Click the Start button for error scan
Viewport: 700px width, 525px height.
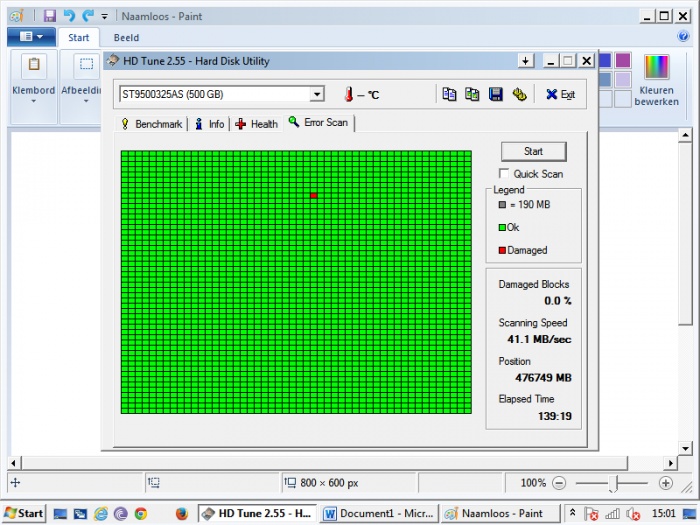(x=533, y=151)
